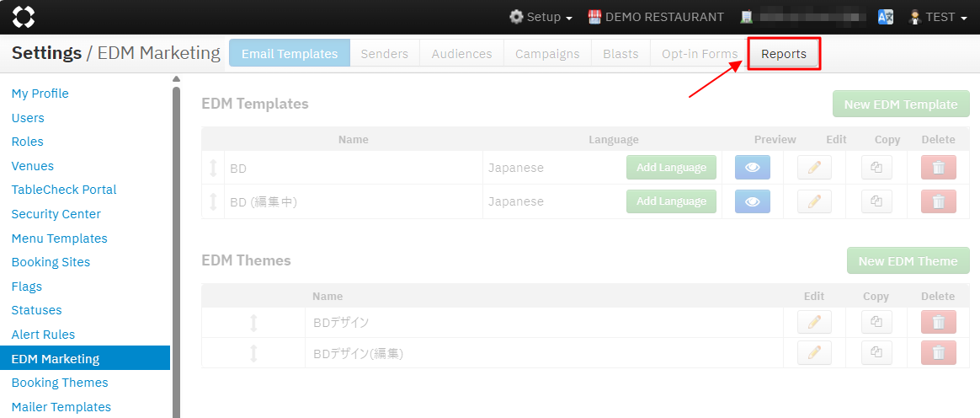This screenshot has width=980, height=418.
Task: Click the sidebar vertical scrollbar
Action: 176,253
